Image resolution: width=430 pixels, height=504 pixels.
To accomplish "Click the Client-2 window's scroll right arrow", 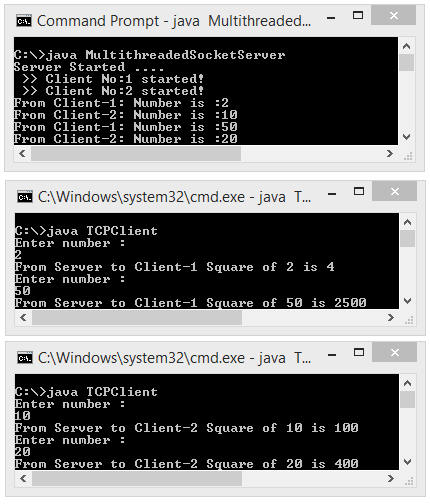I will 391,479.
